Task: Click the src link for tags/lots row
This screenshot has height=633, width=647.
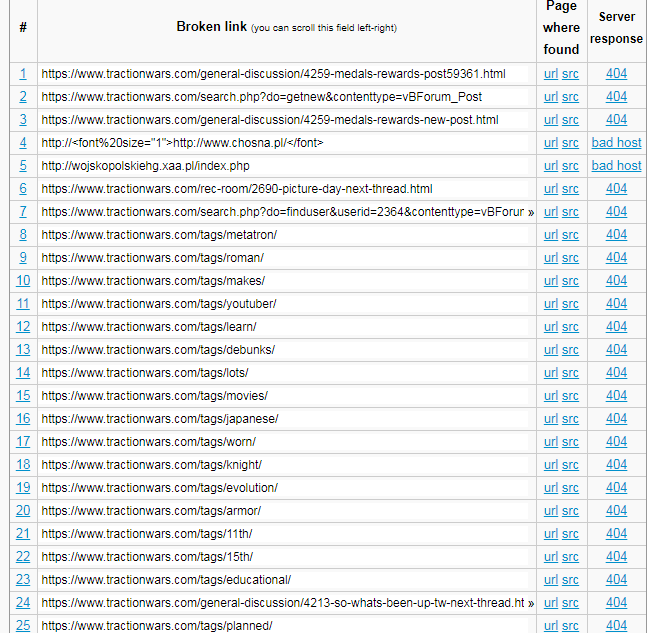Action: point(570,373)
